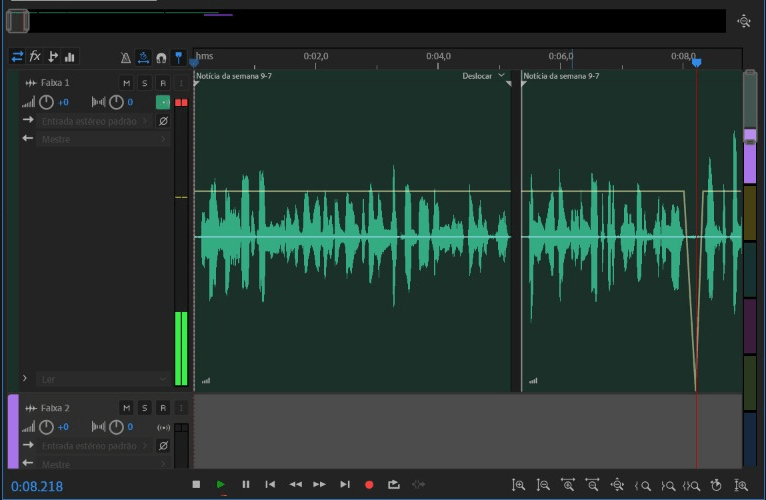
Task: Expand Faixa 1 automation lanes chevron
Action: (x=24, y=378)
